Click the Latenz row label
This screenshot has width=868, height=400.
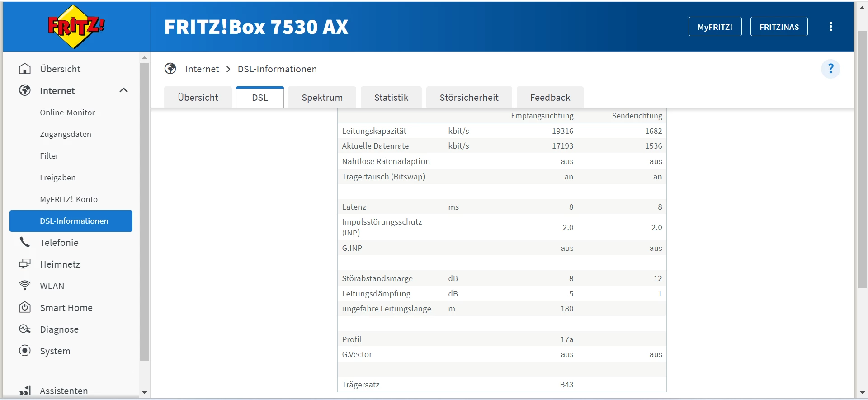(354, 207)
